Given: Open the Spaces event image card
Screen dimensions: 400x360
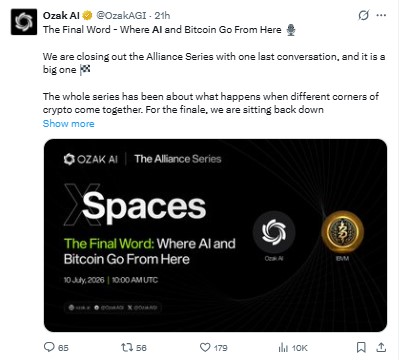Looking at the screenshot, I should 215,235.
